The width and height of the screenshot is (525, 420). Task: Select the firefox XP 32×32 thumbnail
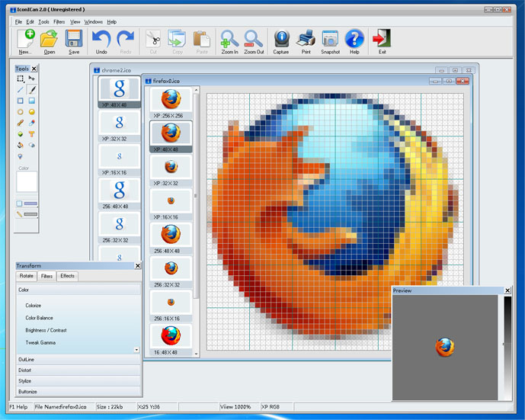[171, 168]
